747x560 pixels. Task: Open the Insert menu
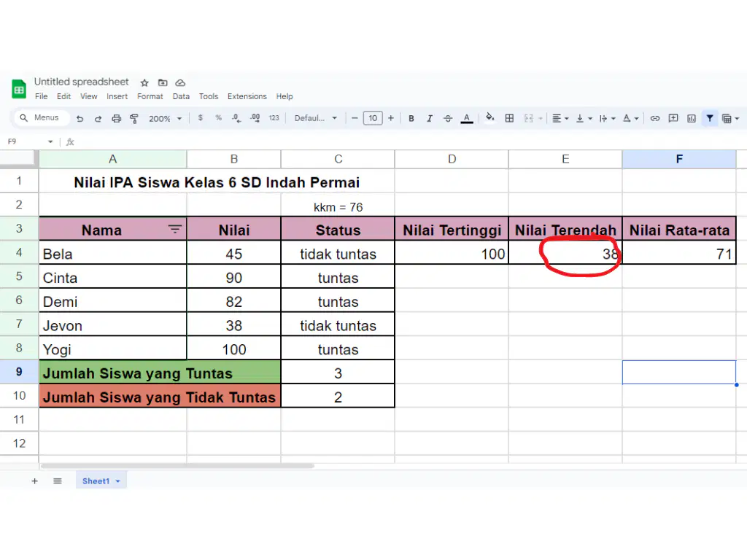(117, 96)
